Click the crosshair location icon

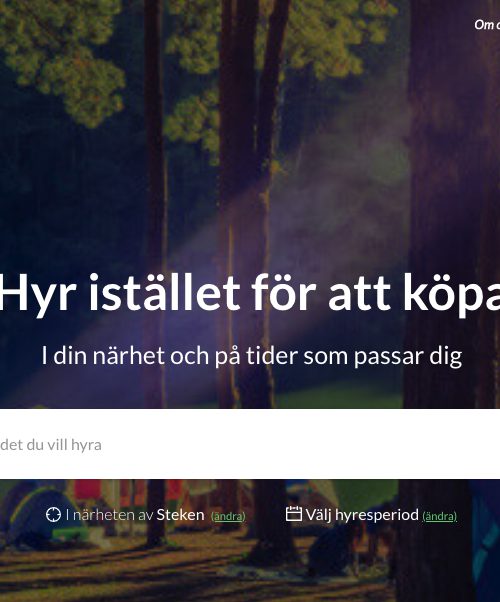click(x=53, y=515)
